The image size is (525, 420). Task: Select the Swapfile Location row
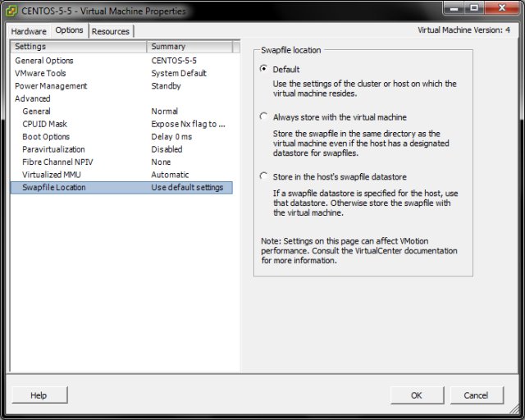pyautogui.click(x=121, y=188)
